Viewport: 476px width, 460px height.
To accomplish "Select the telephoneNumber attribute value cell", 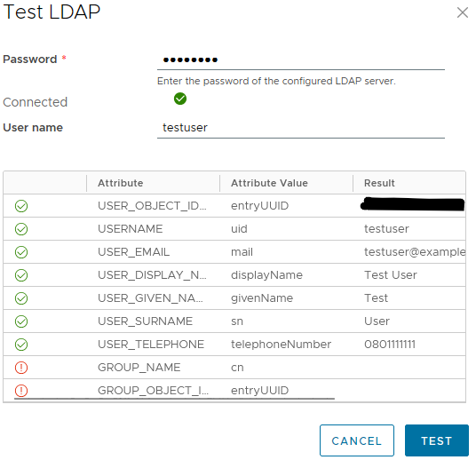I will (x=282, y=345).
